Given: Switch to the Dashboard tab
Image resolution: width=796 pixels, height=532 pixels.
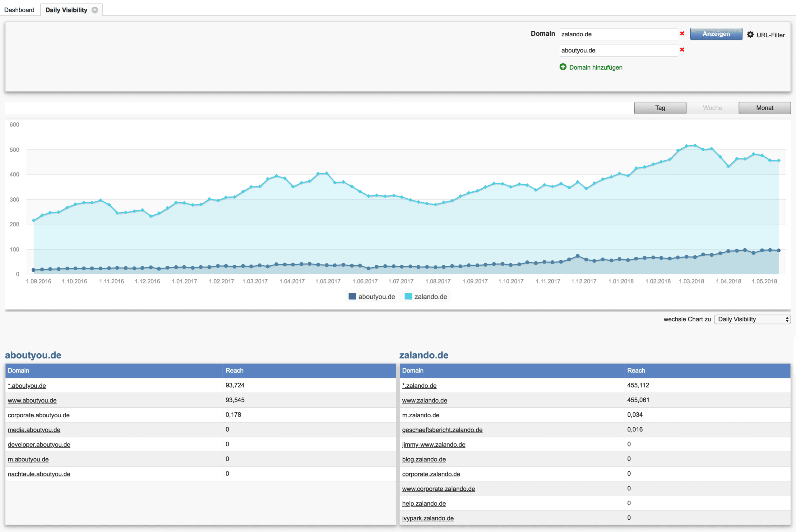Looking at the screenshot, I should 19,10.
